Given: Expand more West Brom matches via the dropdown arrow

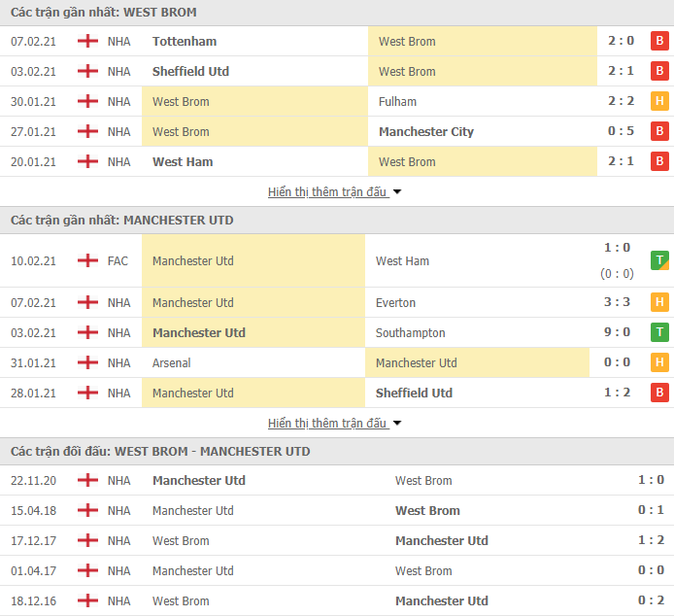Looking at the screenshot, I should pos(397,191).
